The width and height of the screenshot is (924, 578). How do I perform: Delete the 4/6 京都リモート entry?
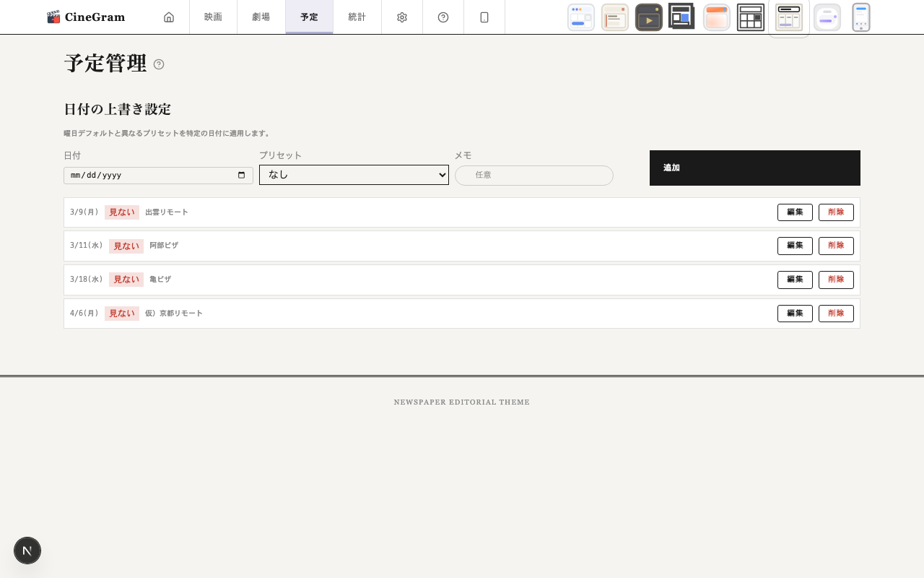tap(836, 314)
